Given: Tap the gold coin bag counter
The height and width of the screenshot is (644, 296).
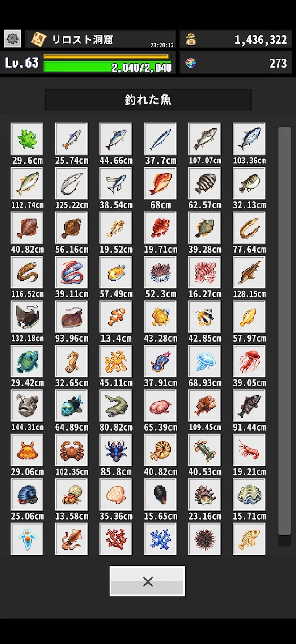Looking at the screenshot, I should (x=236, y=39).
